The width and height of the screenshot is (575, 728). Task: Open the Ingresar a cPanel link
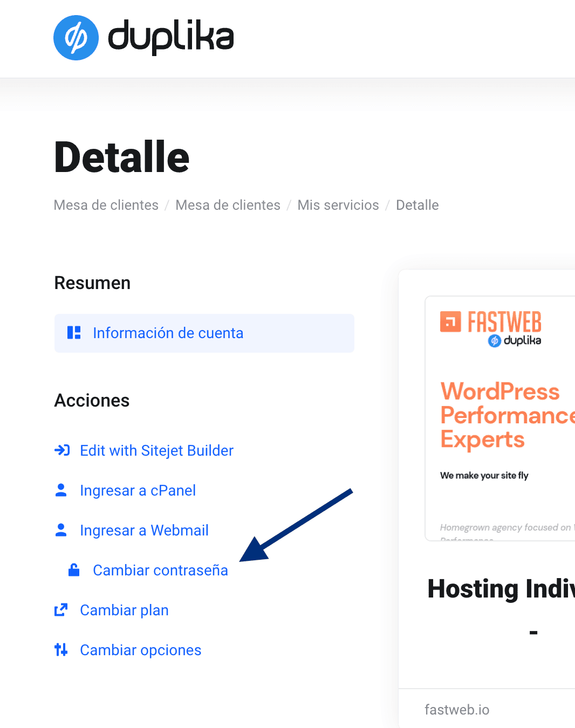[x=138, y=491]
